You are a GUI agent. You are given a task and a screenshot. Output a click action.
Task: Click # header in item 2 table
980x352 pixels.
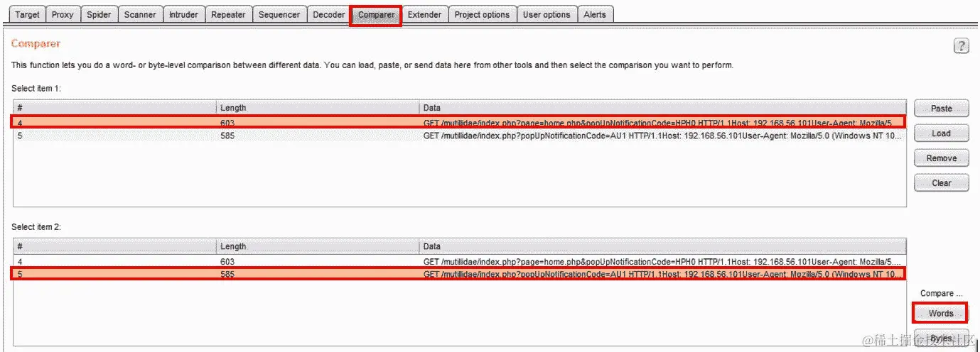point(114,246)
